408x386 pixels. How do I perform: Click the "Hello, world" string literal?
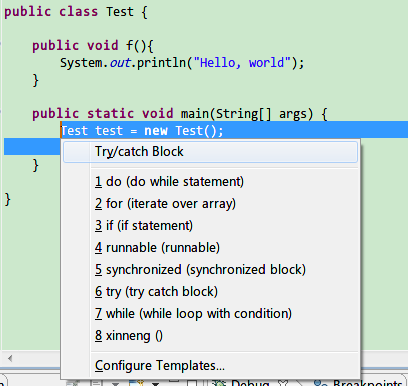tap(242, 63)
